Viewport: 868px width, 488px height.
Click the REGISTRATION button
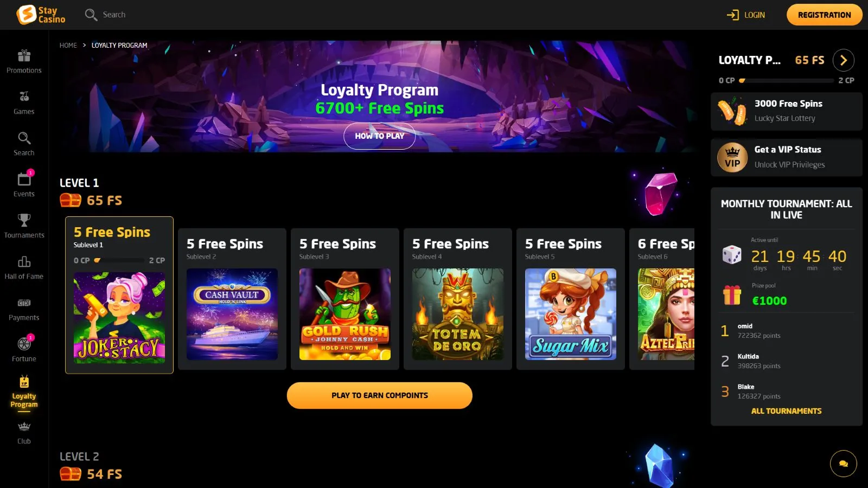point(824,15)
